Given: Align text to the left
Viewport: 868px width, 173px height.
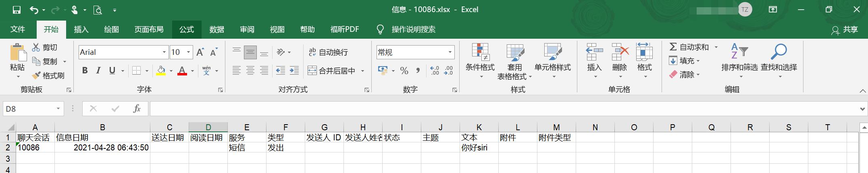Looking at the screenshot, I should (237, 71).
